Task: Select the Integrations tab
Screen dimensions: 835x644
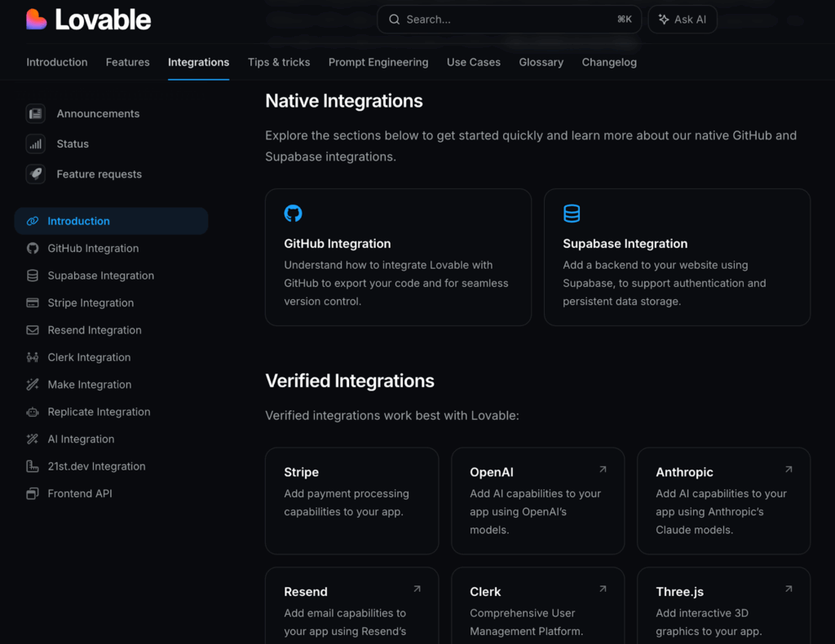Action: (199, 62)
